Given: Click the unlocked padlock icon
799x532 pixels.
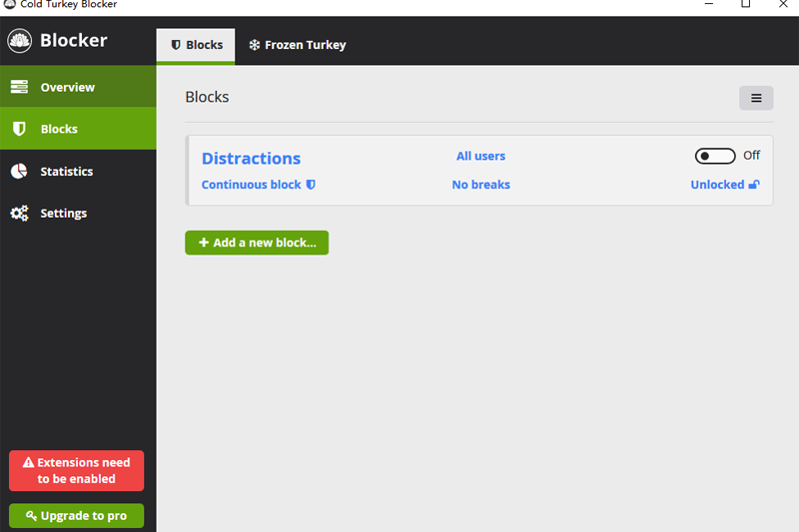Looking at the screenshot, I should tap(754, 185).
